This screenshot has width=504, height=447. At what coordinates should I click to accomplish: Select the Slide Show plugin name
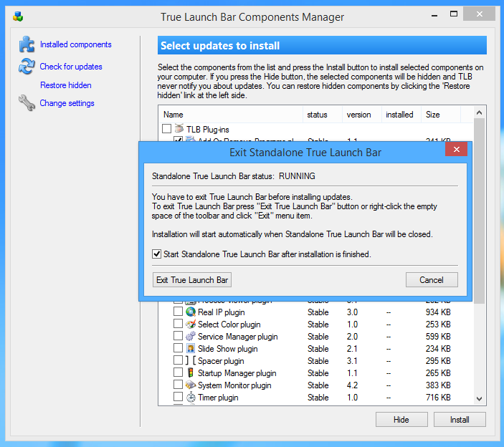click(x=227, y=349)
